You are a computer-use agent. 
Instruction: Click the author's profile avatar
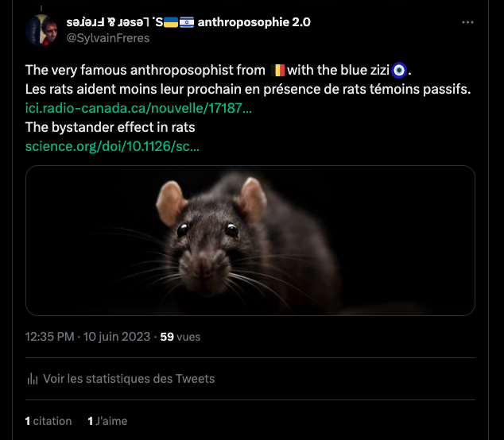pos(41,29)
